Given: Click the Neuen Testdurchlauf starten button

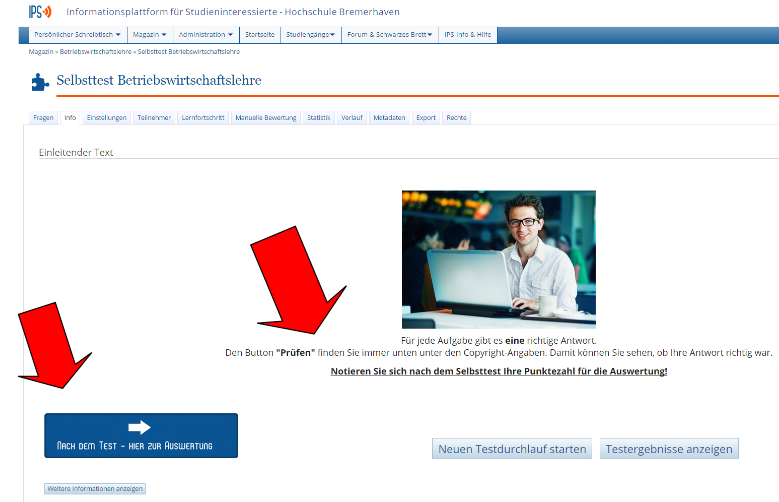Looking at the screenshot, I should pos(511,449).
